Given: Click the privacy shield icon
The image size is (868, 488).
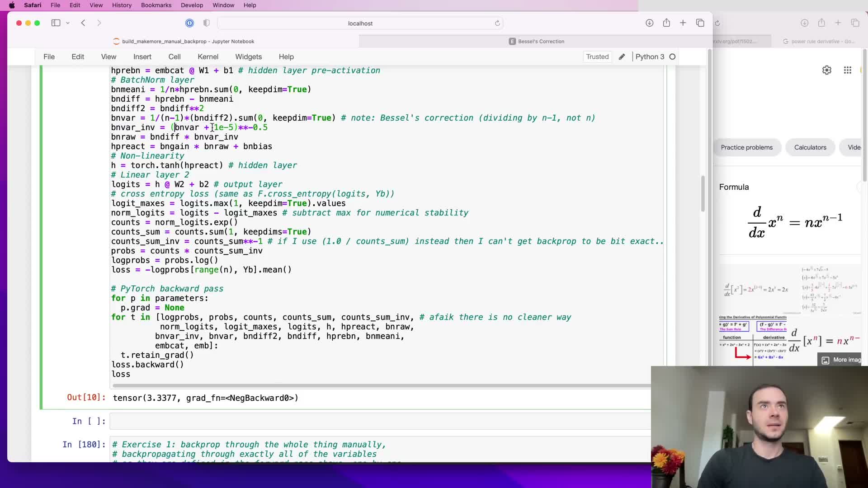Looking at the screenshot, I should [207, 23].
